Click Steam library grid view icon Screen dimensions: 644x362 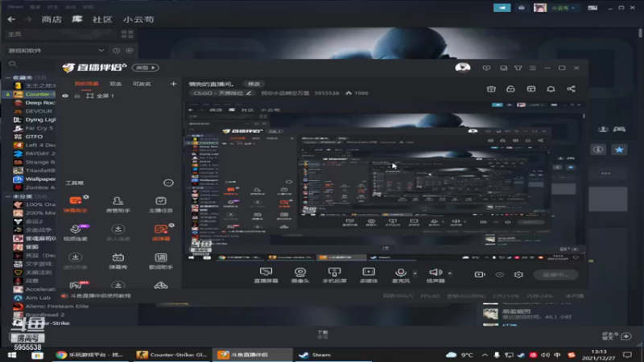click(127, 34)
